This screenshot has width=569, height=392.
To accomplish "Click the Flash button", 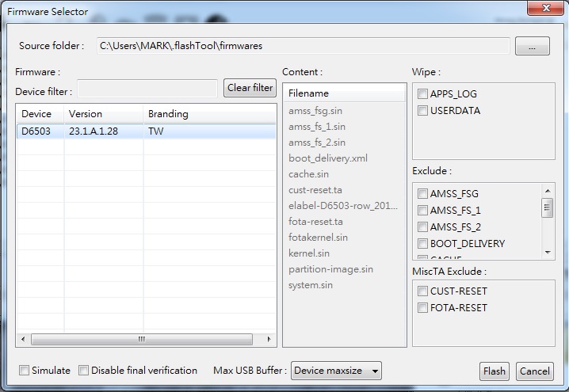I will click(495, 371).
